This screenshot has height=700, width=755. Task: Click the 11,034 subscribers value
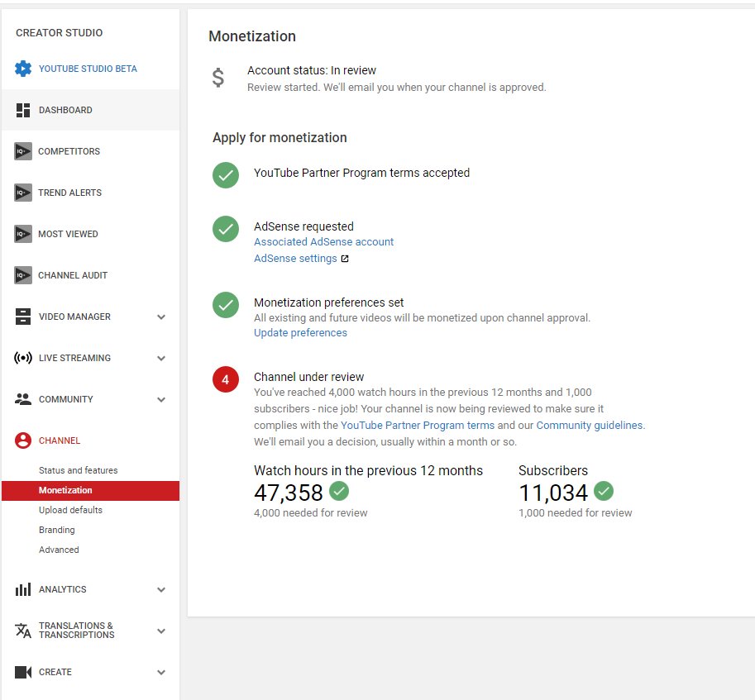click(552, 493)
